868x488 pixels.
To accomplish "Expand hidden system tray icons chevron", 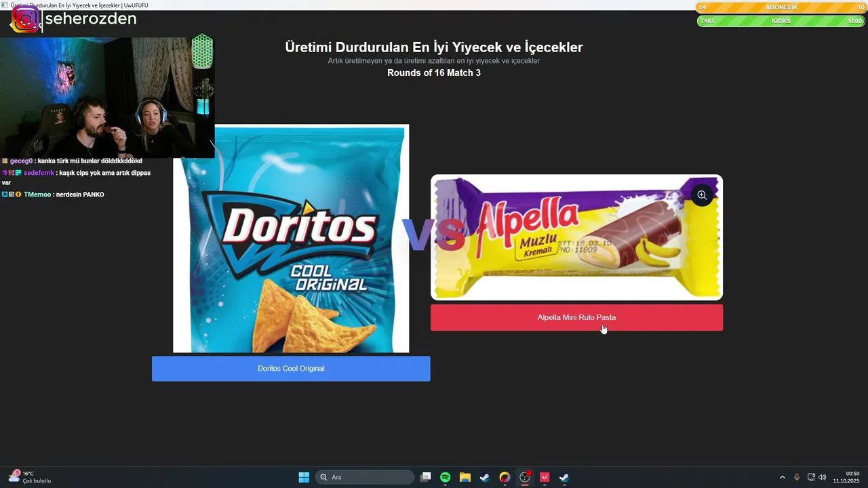I will click(782, 477).
